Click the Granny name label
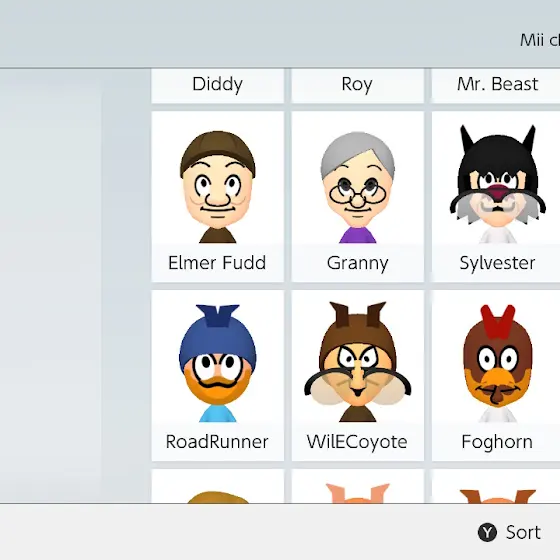The height and width of the screenshot is (560, 560). pos(358,264)
